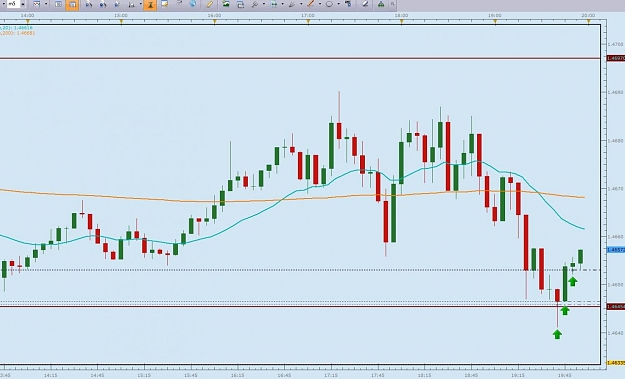Open the m5 timeframe dropdown arrow

point(23,4)
